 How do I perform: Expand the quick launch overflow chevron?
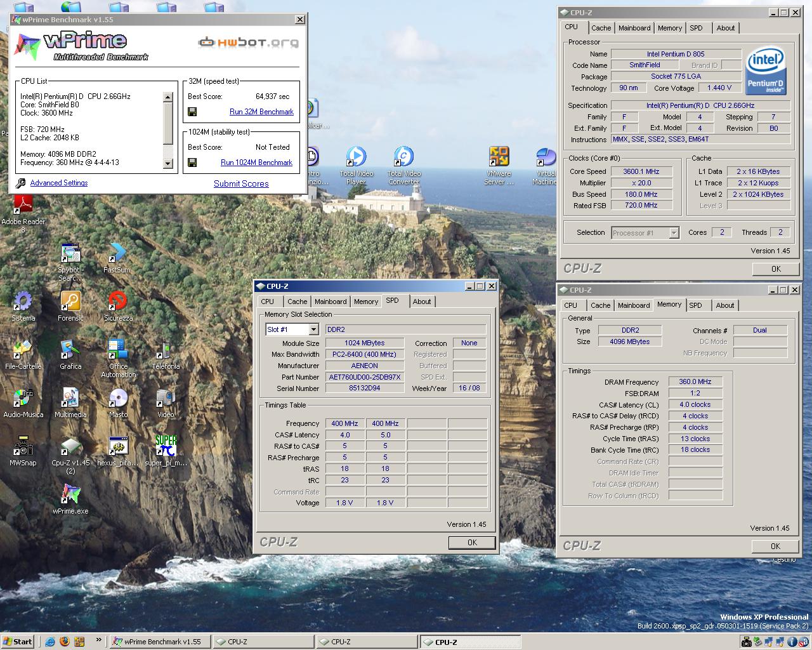98,640
